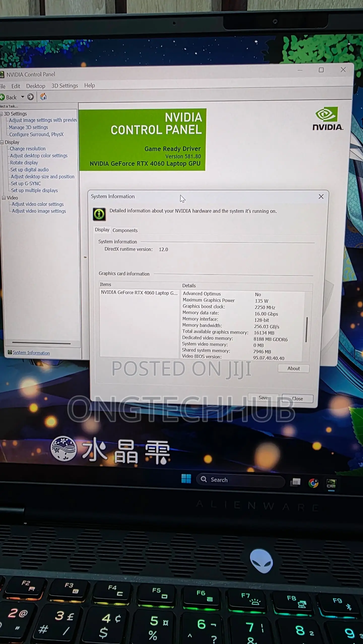
Task: Select Rotate display
Action: (24, 163)
